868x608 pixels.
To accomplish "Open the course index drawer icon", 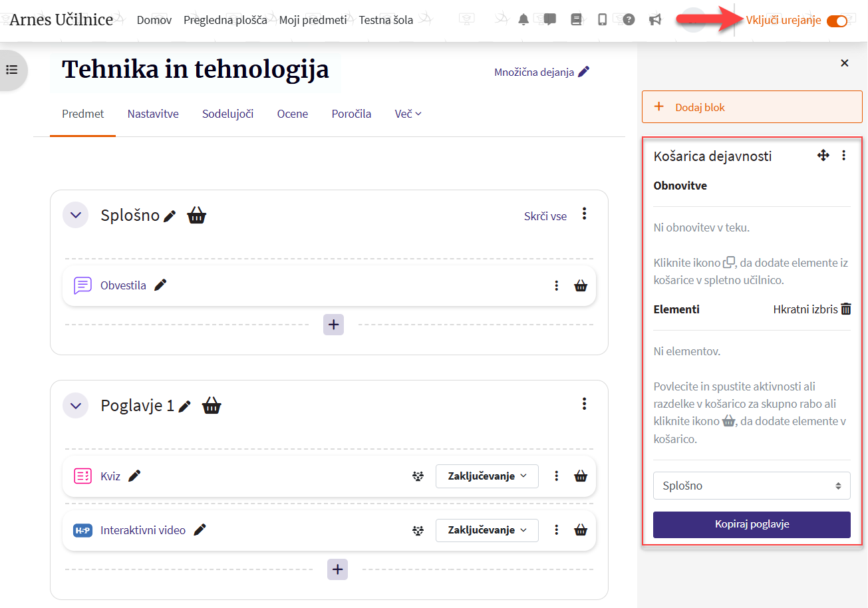I will (x=12, y=70).
